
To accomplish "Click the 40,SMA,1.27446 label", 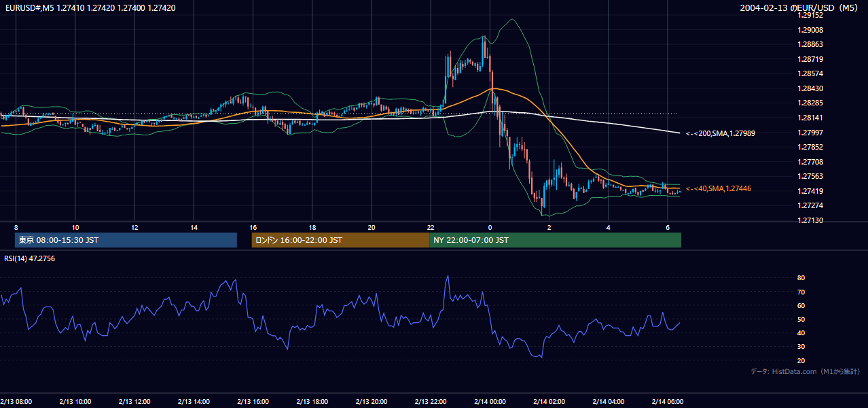I will [x=719, y=188].
